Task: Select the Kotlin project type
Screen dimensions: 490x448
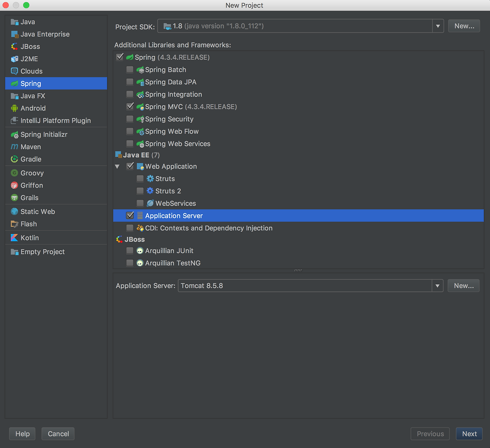Action: tap(56, 238)
